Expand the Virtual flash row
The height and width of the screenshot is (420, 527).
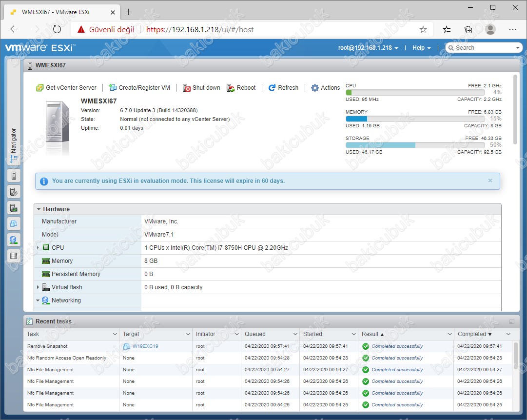(x=38, y=287)
